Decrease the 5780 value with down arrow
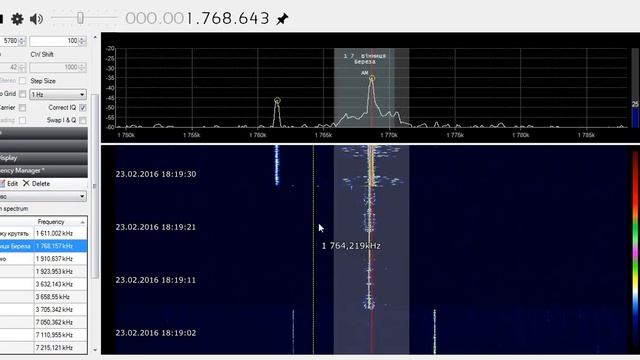The height and width of the screenshot is (360, 640). pos(22,43)
